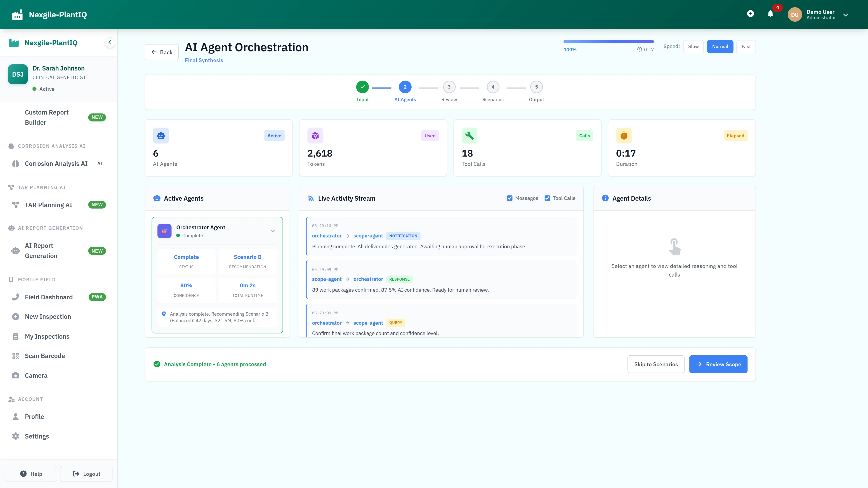This screenshot has height=488, width=868.
Task: Click Skip to Scenarios
Action: [656, 364]
